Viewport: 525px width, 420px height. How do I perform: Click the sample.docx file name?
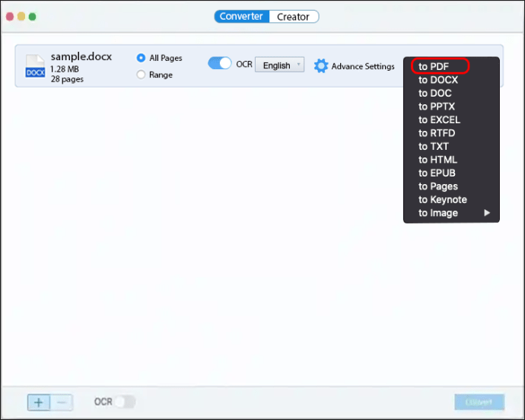coord(81,56)
